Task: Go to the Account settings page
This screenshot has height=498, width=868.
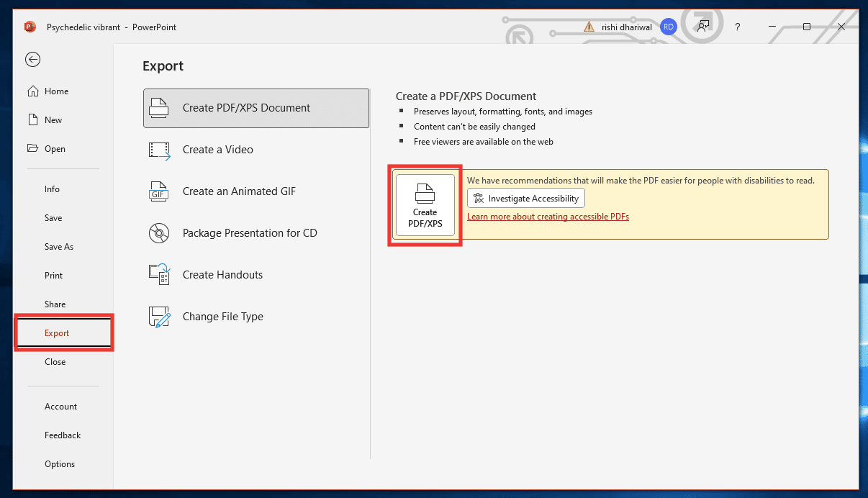Action: click(x=60, y=406)
